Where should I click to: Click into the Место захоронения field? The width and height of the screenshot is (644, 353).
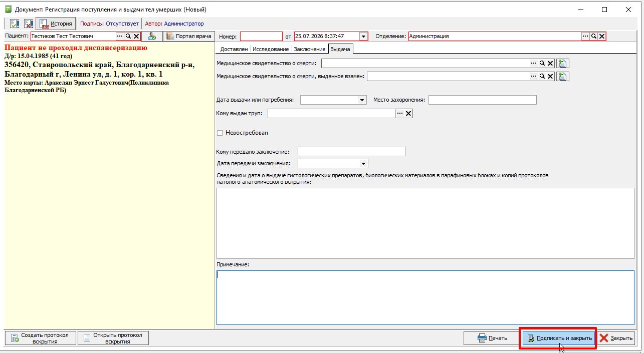(x=482, y=100)
